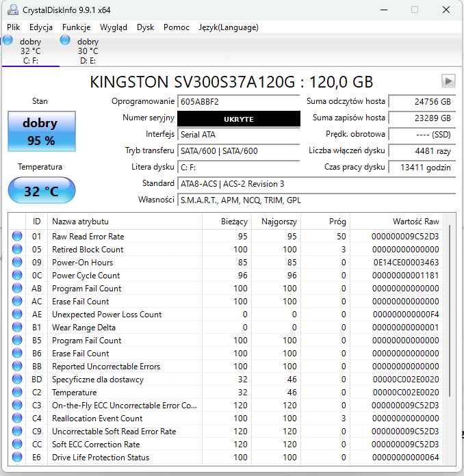Open the Edycja menu
The image size is (464, 476).
coord(41,27)
